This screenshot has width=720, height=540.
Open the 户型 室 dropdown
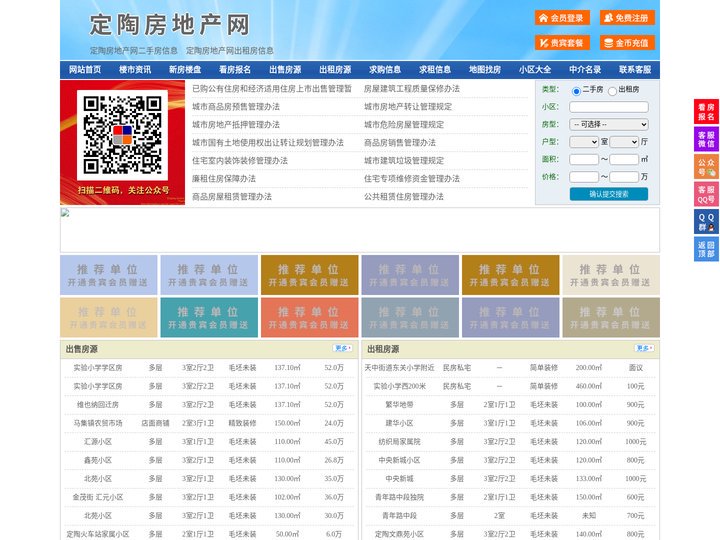click(x=584, y=142)
